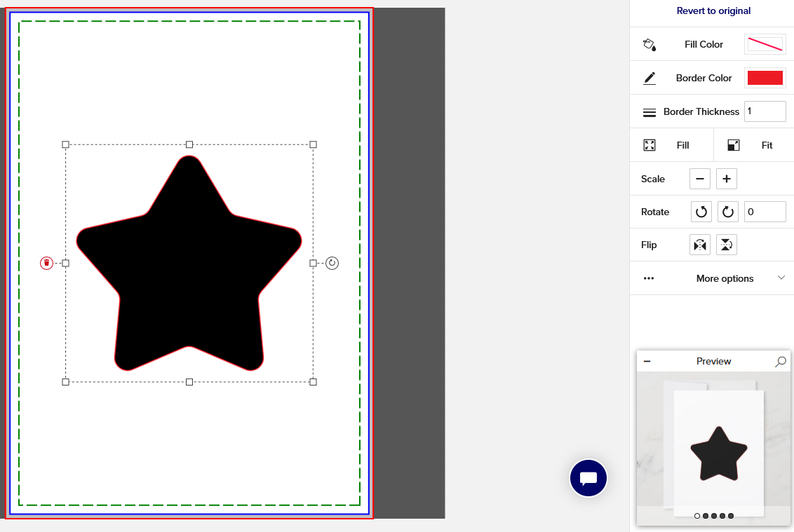Click the top-right resize handle
The width and height of the screenshot is (794, 532).
pos(313,145)
